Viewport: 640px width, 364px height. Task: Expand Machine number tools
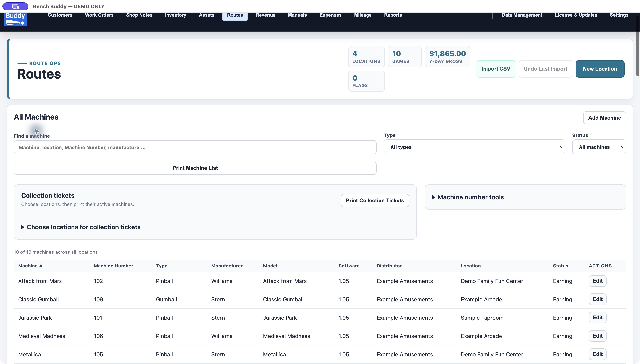[x=468, y=197]
